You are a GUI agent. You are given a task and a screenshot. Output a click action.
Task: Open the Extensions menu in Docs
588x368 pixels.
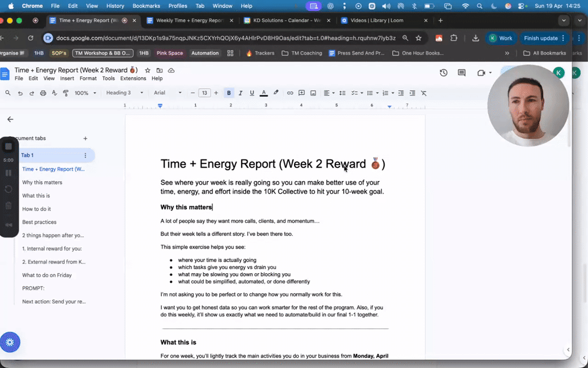pyautogui.click(x=133, y=78)
